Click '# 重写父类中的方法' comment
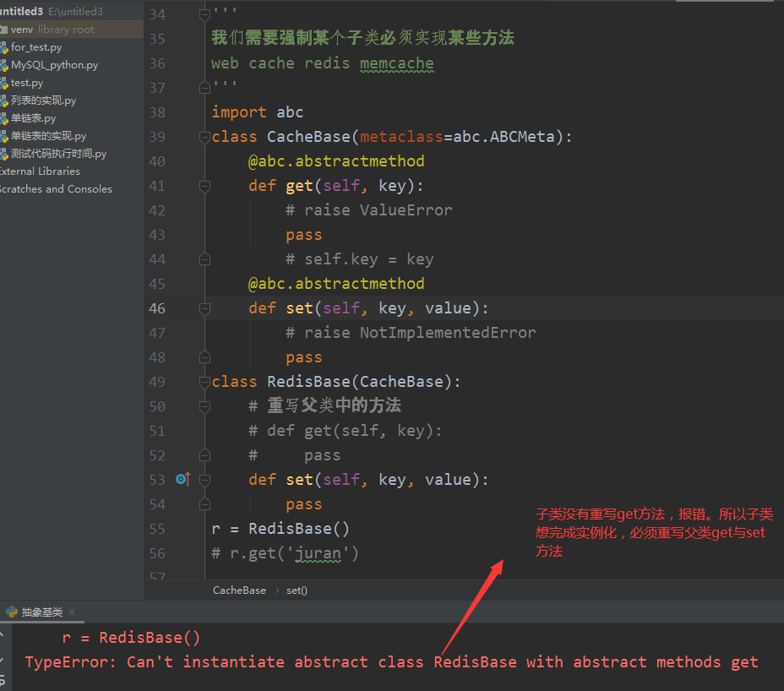The image size is (784, 691). click(x=325, y=405)
